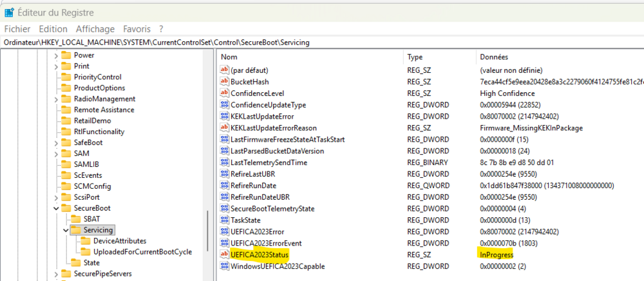This screenshot has width=644, height=281.
Task: Collapse the Servicing key
Action: point(66,230)
